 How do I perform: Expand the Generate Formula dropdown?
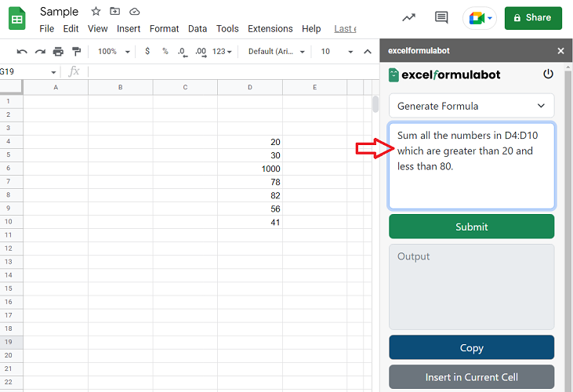pos(471,106)
